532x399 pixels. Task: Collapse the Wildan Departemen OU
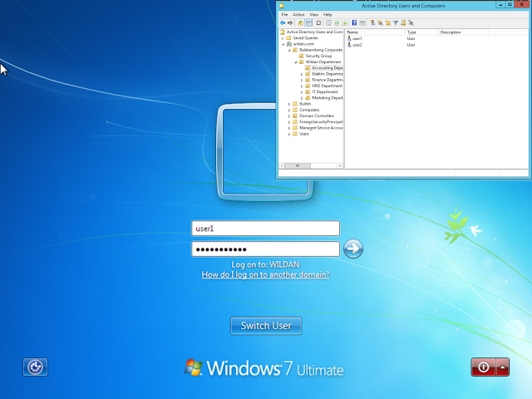click(296, 62)
